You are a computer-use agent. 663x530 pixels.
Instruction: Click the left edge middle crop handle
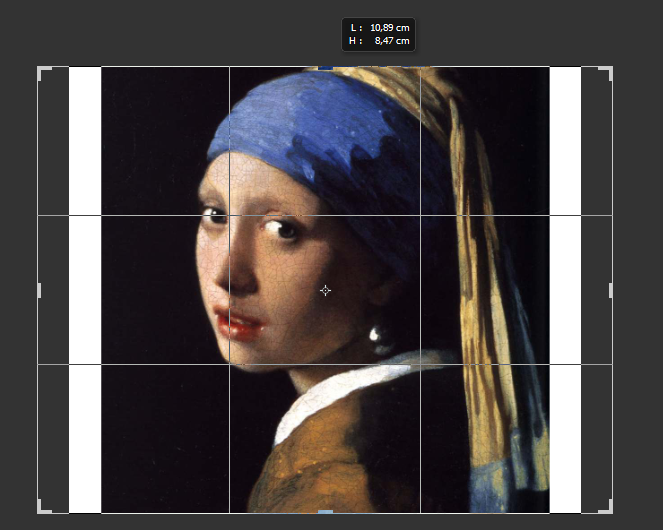click(39, 290)
